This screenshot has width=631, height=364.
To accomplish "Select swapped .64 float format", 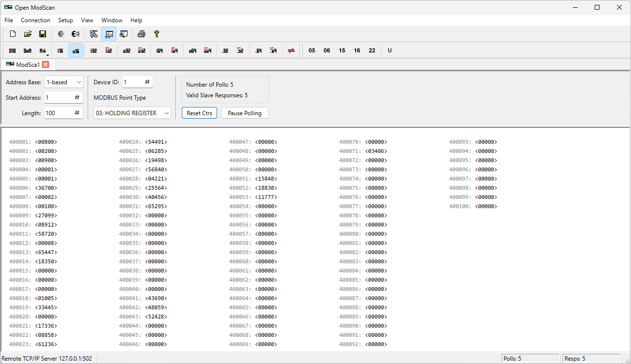I will pyautogui.click(x=273, y=50).
